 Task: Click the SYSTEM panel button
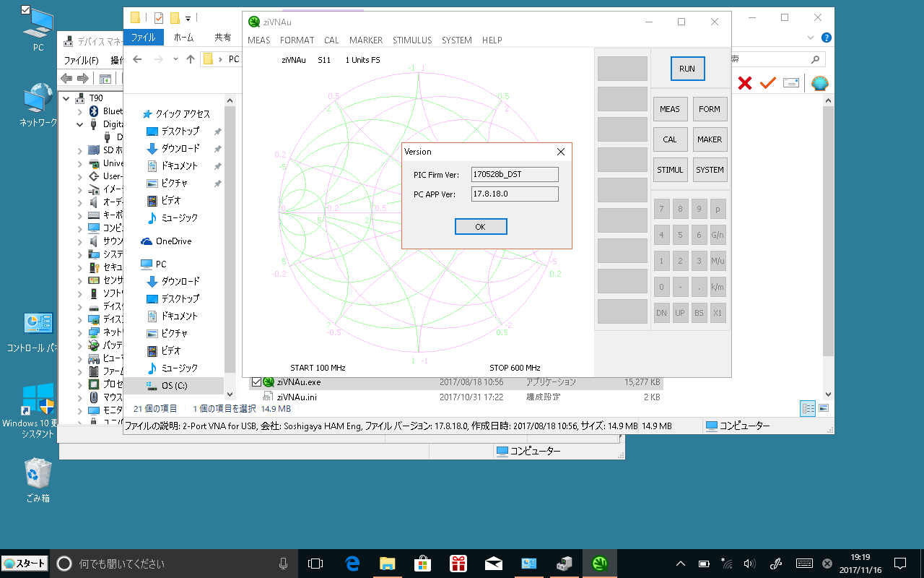point(710,170)
